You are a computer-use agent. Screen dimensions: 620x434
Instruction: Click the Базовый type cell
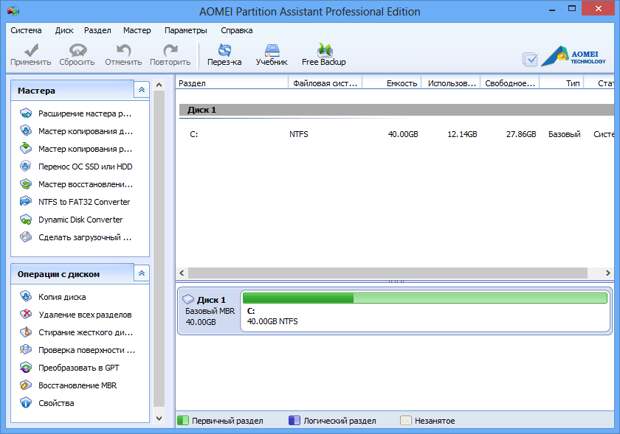point(564,134)
